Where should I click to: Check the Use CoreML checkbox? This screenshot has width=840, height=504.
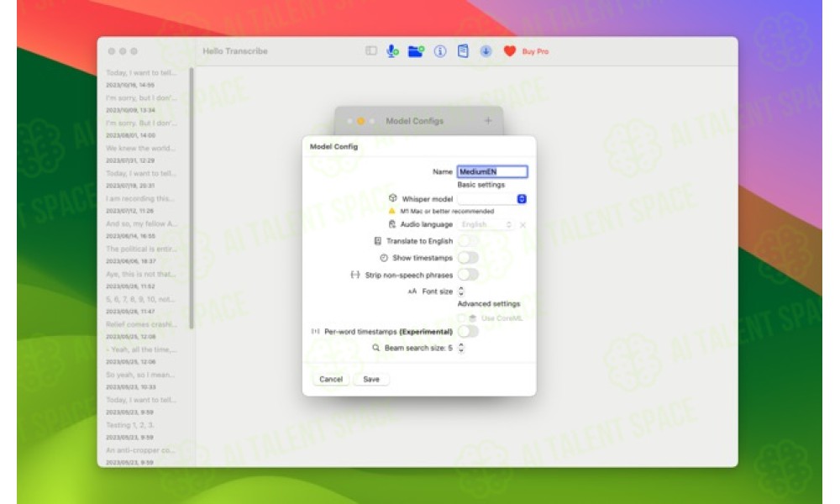(461, 318)
